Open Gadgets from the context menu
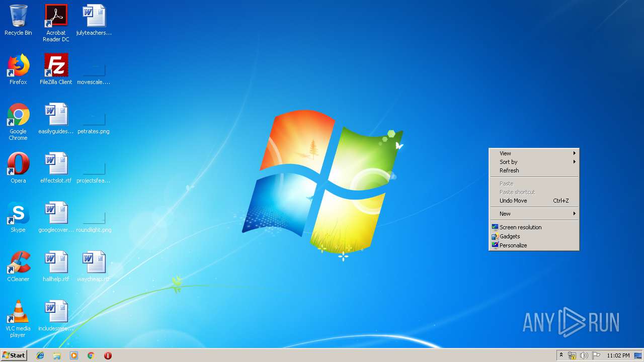This screenshot has height=362, width=644. tap(534, 236)
